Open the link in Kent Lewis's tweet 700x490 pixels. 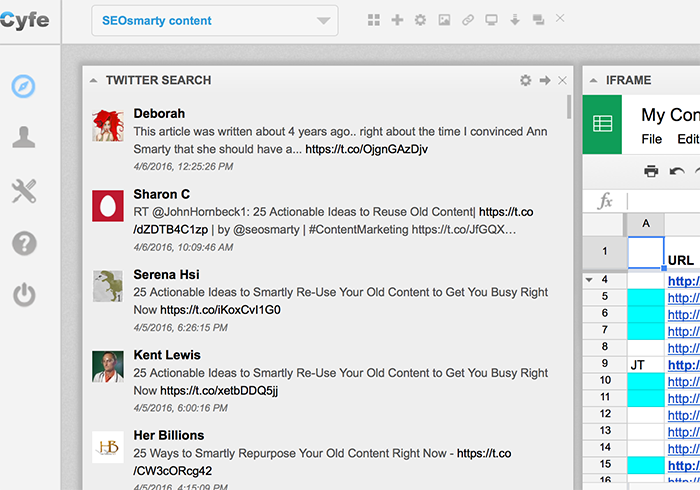pyautogui.click(x=219, y=390)
